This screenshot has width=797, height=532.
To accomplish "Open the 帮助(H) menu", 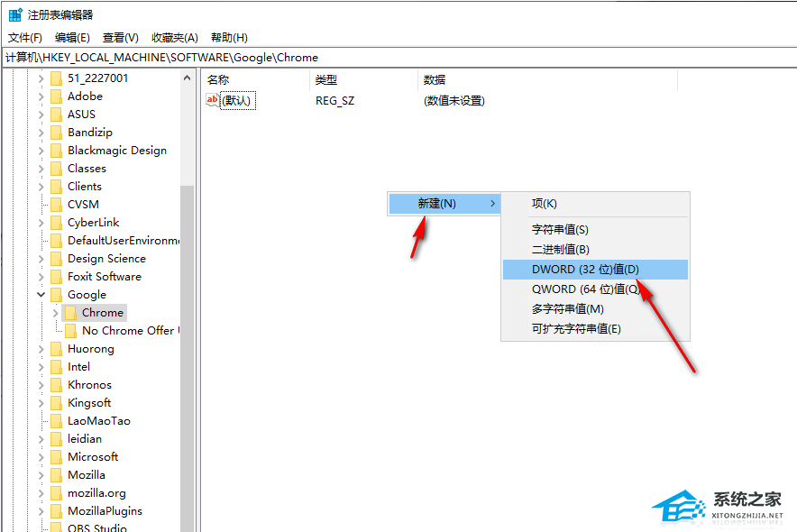I will (x=229, y=38).
